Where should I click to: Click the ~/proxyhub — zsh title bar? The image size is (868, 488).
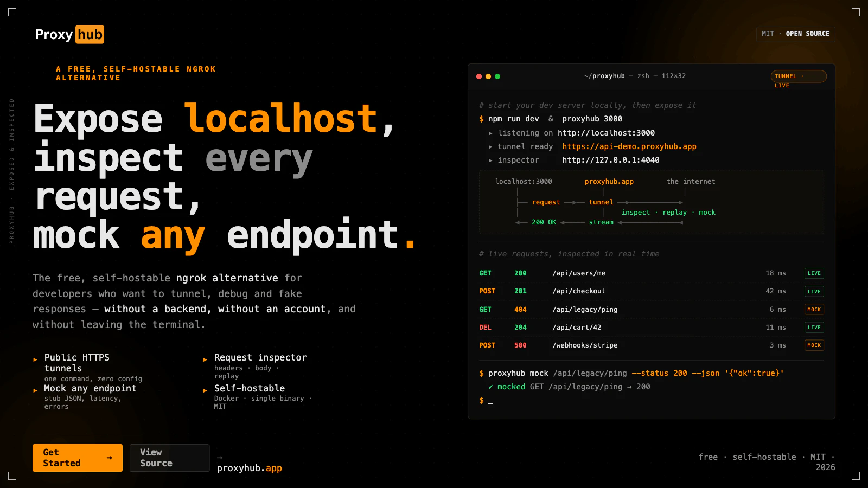635,76
